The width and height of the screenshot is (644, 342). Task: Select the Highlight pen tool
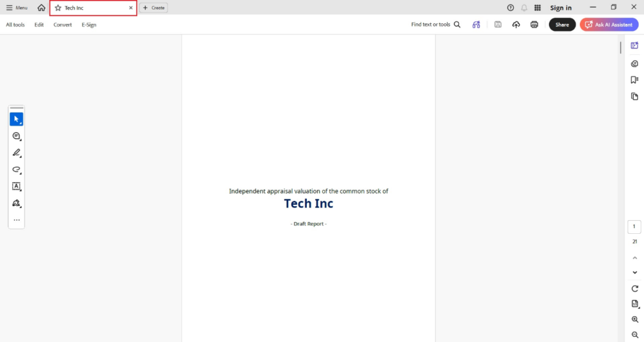click(x=16, y=153)
